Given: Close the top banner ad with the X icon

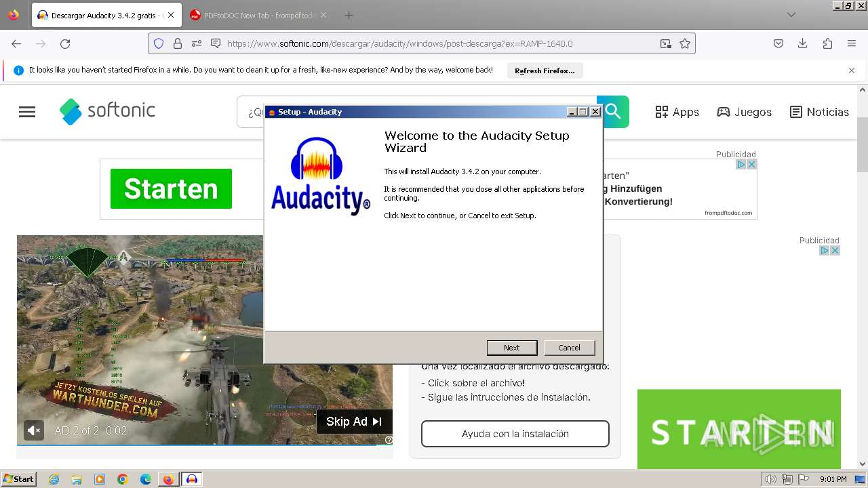Looking at the screenshot, I should (x=751, y=164).
